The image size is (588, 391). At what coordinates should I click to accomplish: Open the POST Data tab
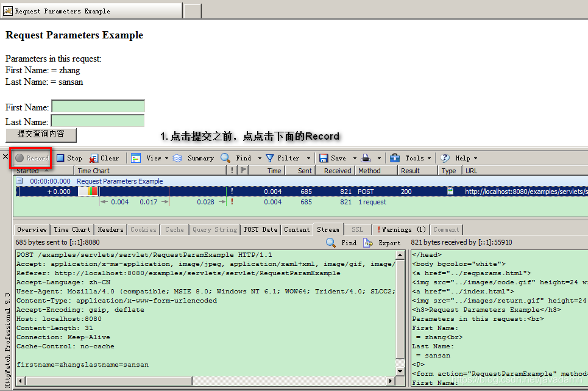(x=261, y=229)
